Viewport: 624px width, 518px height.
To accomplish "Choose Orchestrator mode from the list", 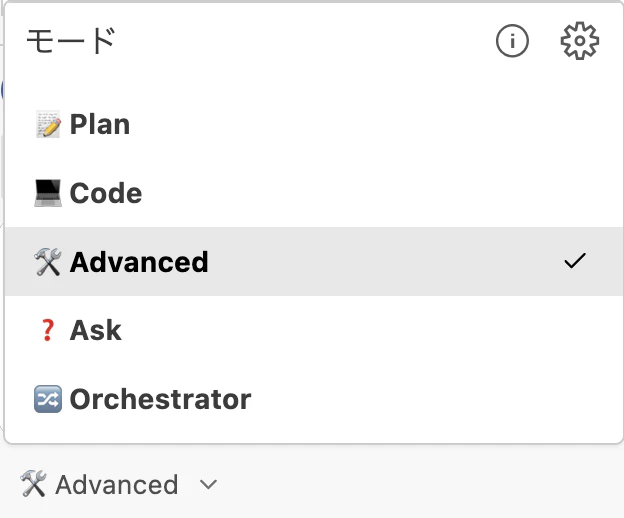I will (314, 399).
